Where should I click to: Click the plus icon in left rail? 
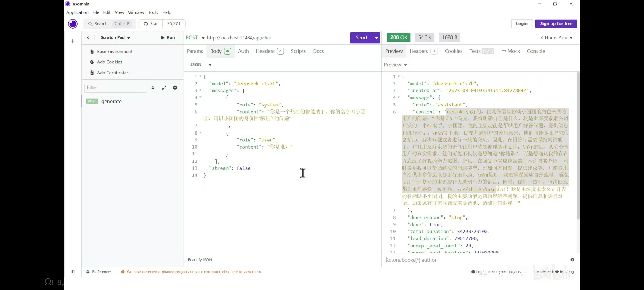click(73, 41)
